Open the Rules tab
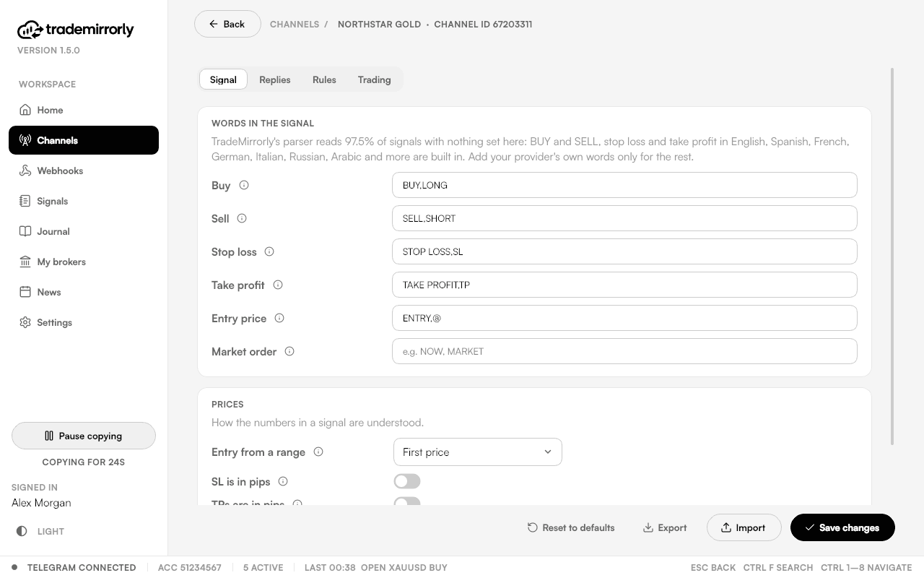 click(x=324, y=79)
